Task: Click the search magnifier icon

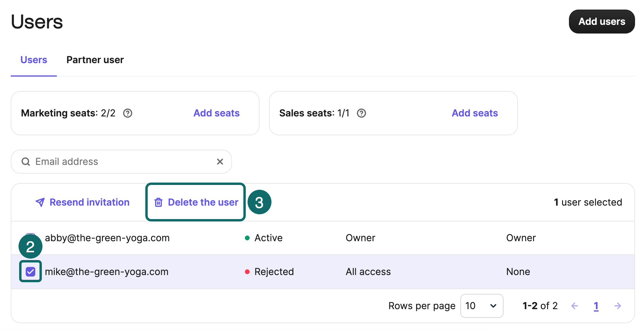Action: click(x=26, y=162)
